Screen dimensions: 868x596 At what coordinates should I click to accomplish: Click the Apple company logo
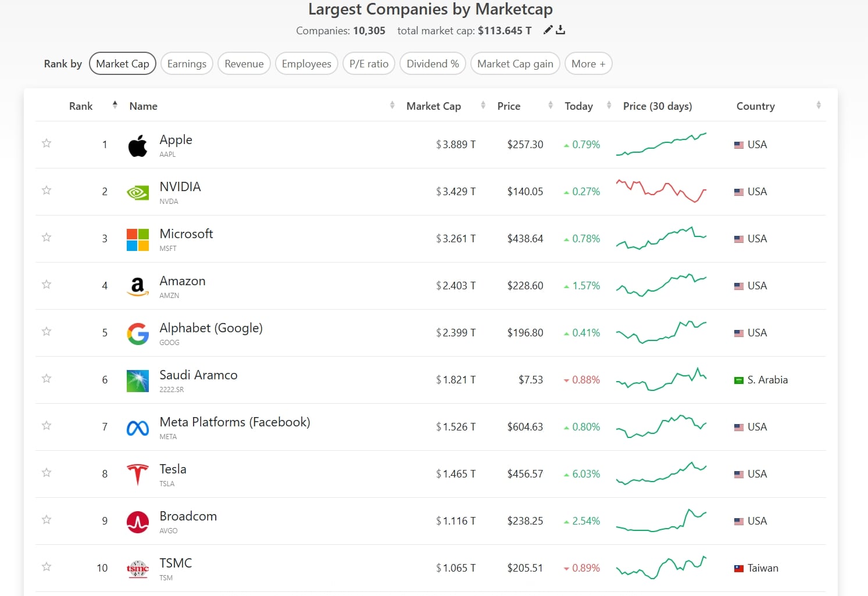pyautogui.click(x=138, y=145)
